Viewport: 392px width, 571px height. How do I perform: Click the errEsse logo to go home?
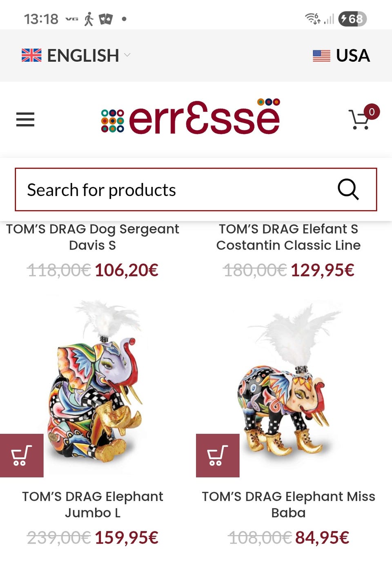point(190,119)
